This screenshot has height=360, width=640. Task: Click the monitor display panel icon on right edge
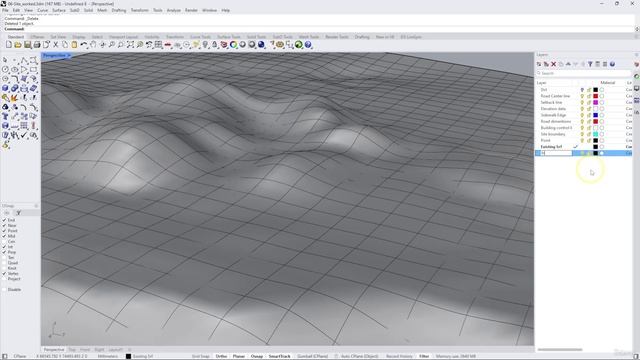(636, 89)
